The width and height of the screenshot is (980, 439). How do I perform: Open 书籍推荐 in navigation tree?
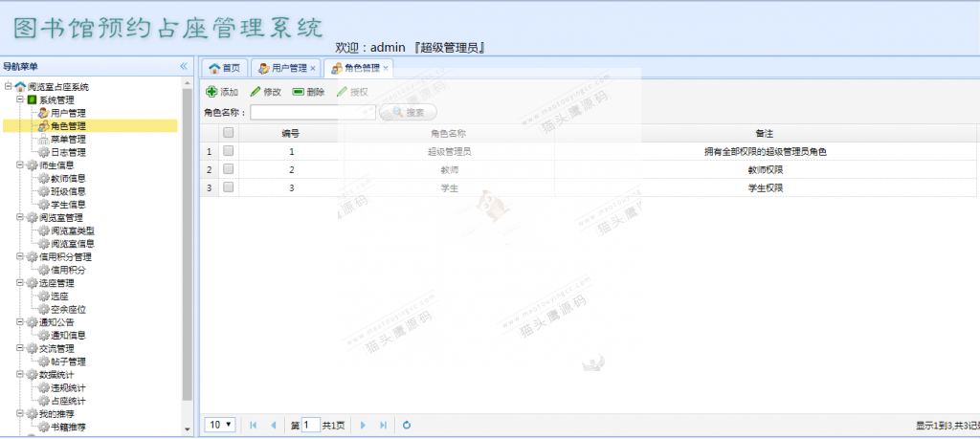[68, 428]
